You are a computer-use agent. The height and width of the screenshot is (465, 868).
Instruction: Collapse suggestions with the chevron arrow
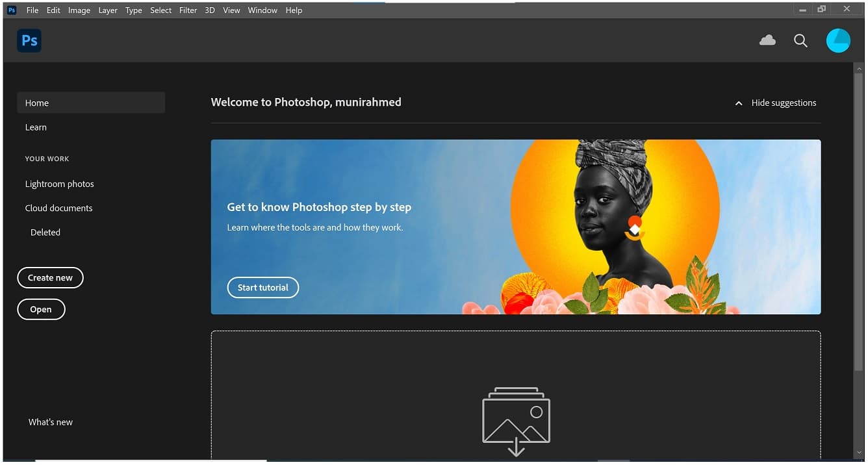point(738,103)
